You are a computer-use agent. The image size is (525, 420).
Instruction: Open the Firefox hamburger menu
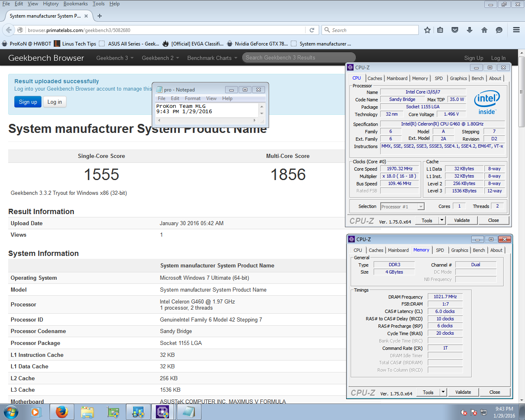click(516, 30)
